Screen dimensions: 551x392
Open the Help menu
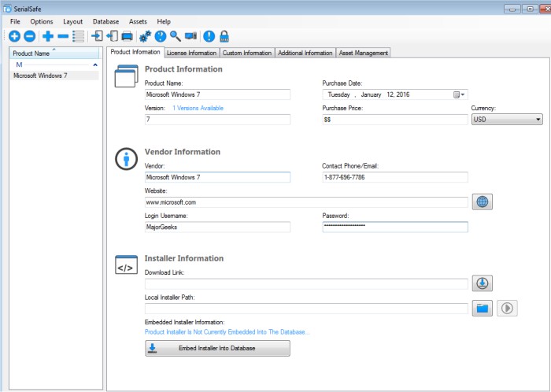tap(164, 21)
